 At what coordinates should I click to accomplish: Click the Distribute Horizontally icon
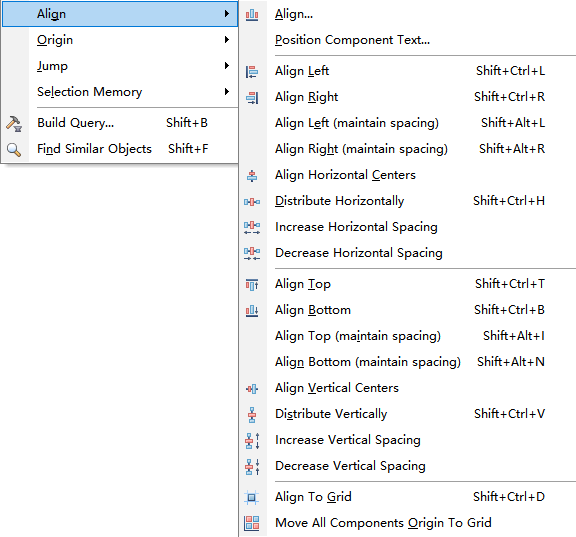click(x=252, y=202)
